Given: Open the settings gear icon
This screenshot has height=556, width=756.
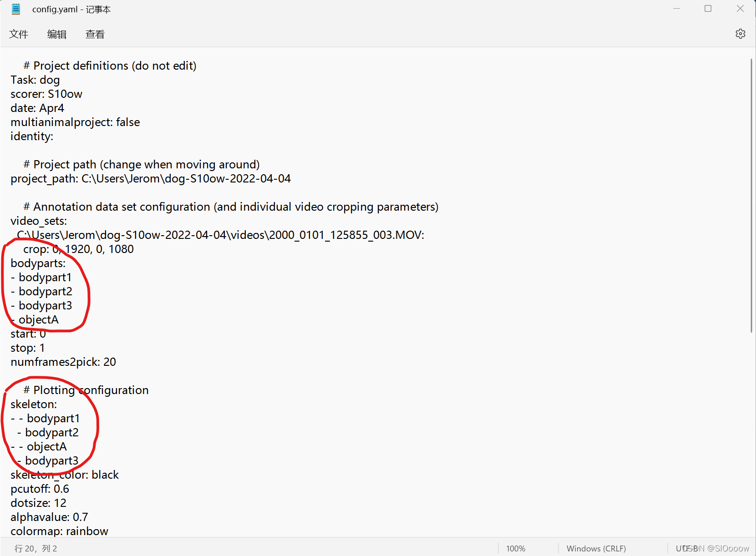Looking at the screenshot, I should pyautogui.click(x=740, y=34).
